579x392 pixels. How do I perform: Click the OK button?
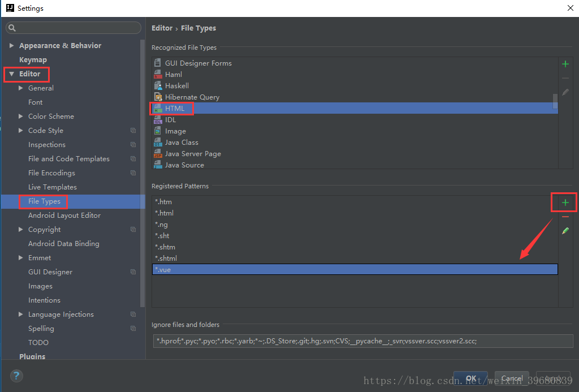click(470, 378)
